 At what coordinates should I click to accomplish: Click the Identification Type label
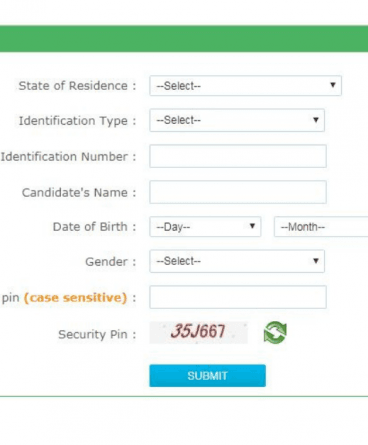pyautogui.click(x=77, y=121)
